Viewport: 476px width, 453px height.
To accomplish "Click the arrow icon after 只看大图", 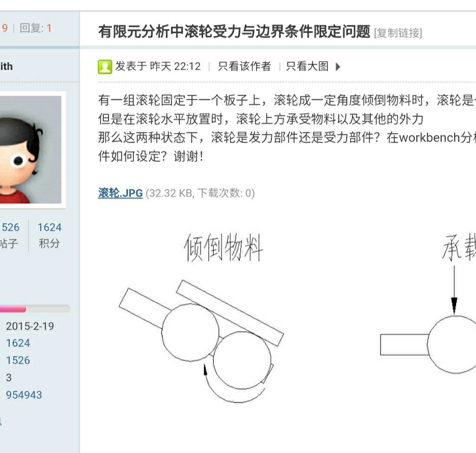I will 338,67.
